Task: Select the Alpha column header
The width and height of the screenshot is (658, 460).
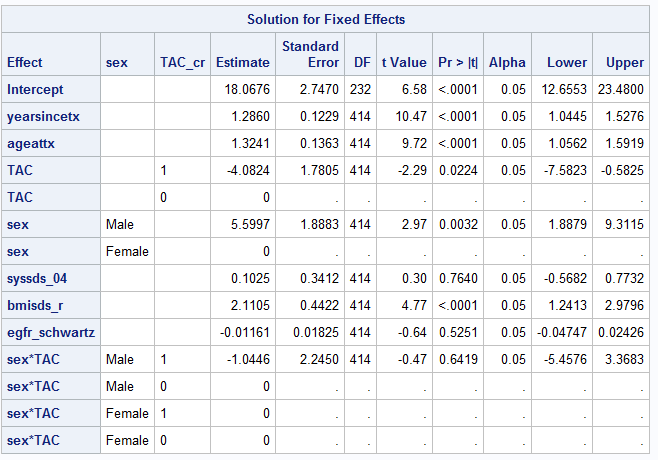Action: click(507, 63)
